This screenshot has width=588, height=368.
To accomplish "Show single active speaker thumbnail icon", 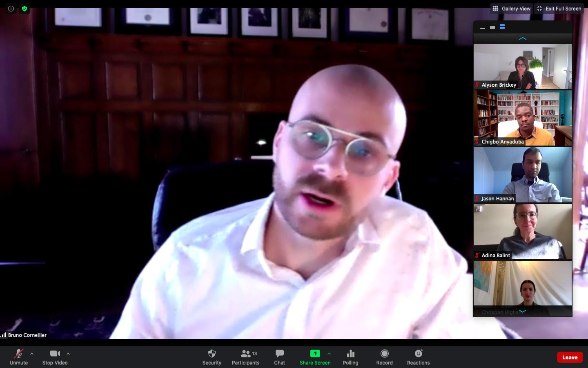I will pyautogui.click(x=492, y=27).
